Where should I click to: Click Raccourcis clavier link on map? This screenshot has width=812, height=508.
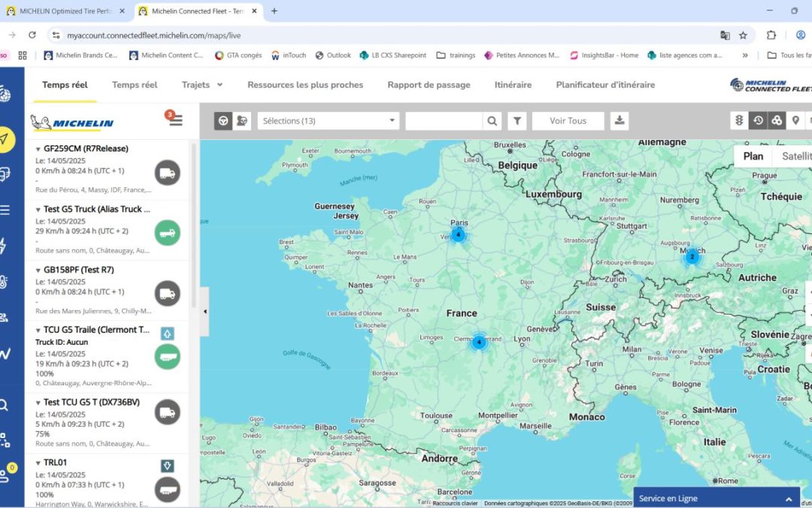point(455,503)
